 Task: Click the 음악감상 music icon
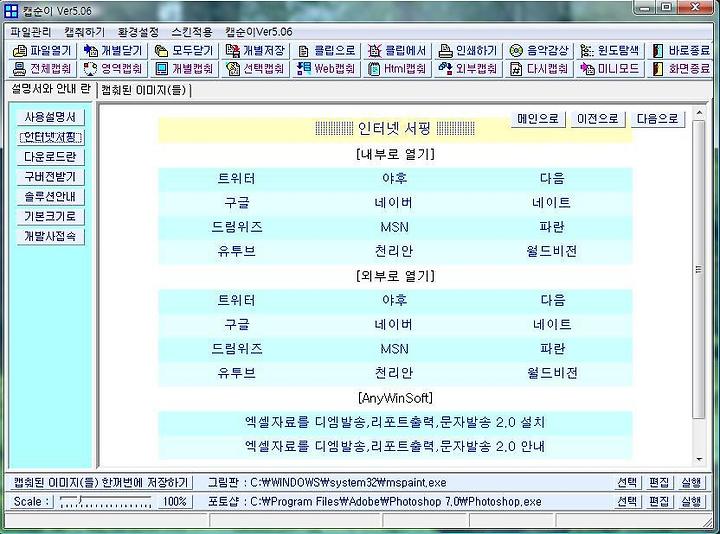516,51
